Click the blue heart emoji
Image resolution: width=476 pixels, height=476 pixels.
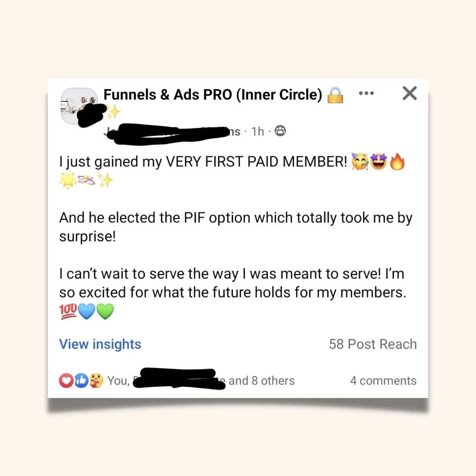pos(86,312)
